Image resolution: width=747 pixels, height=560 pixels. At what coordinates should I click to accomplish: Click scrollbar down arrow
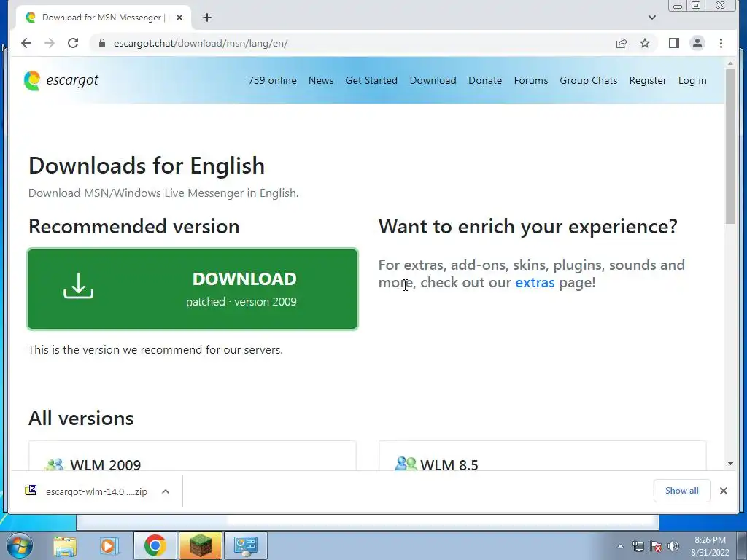tap(730, 464)
